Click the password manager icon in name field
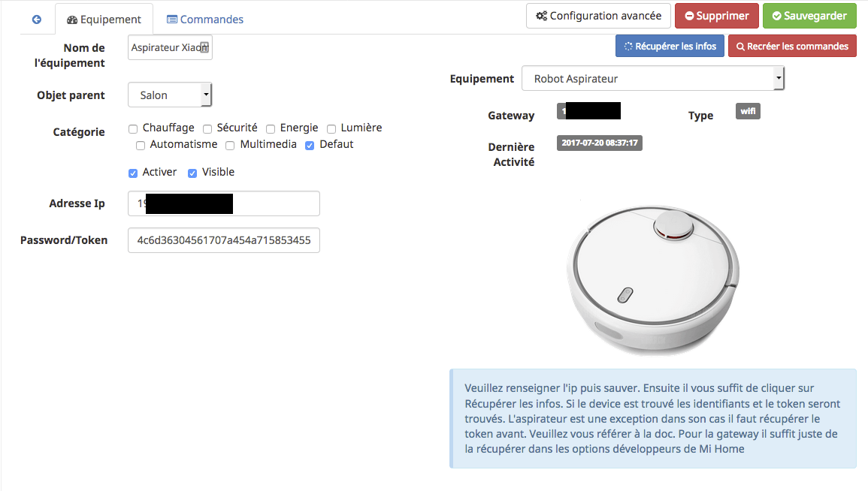The height and width of the screenshot is (491, 868). [204, 47]
